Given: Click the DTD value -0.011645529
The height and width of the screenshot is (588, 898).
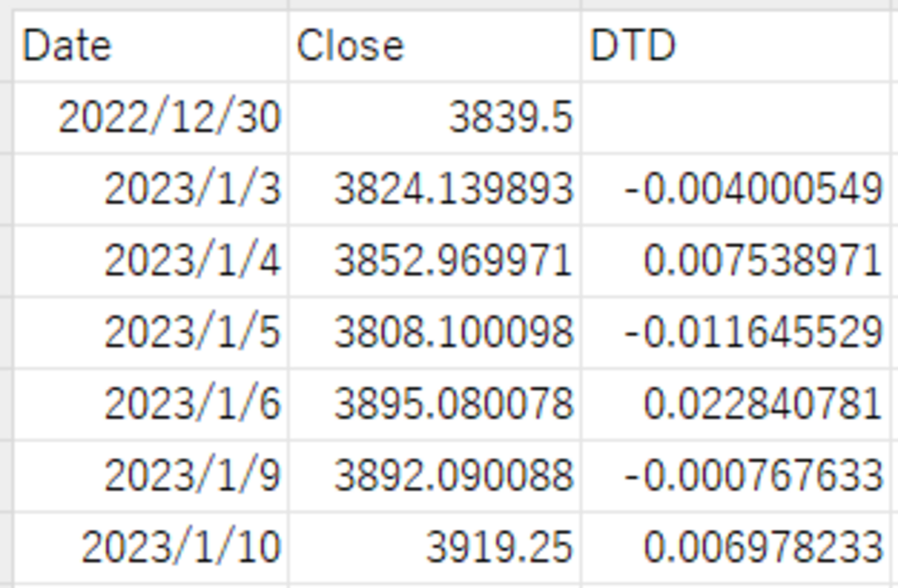Looking at the screenshot, I should click(x=736, y=333).
